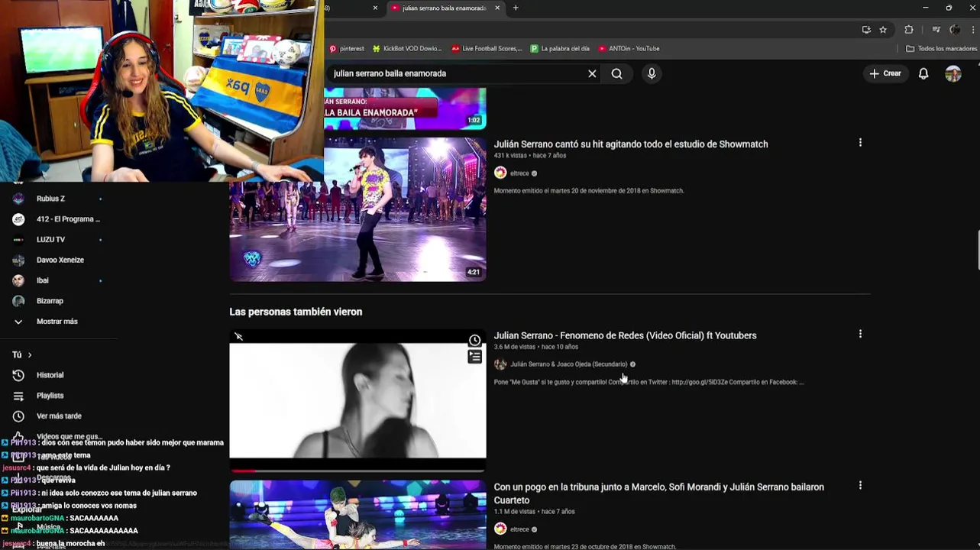This screenshot has width=980, height=550.
Task: Open title Con un pogo en la tribuna
Action: pos(658,493)
